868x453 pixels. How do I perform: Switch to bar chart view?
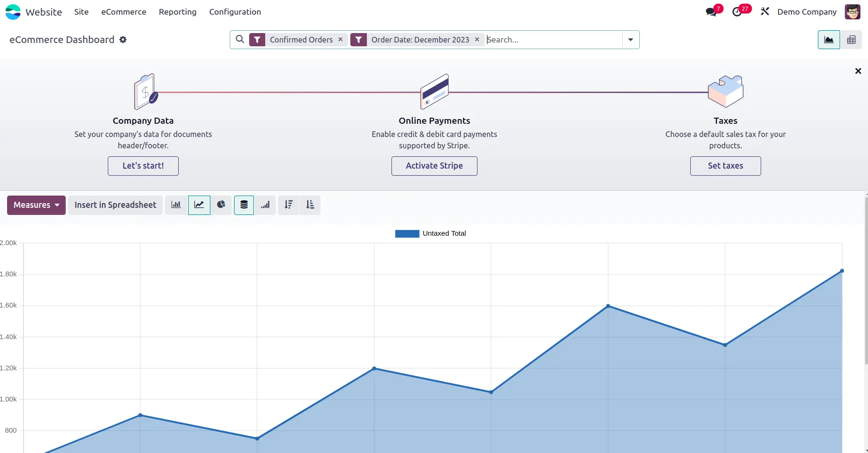(176, 205)
